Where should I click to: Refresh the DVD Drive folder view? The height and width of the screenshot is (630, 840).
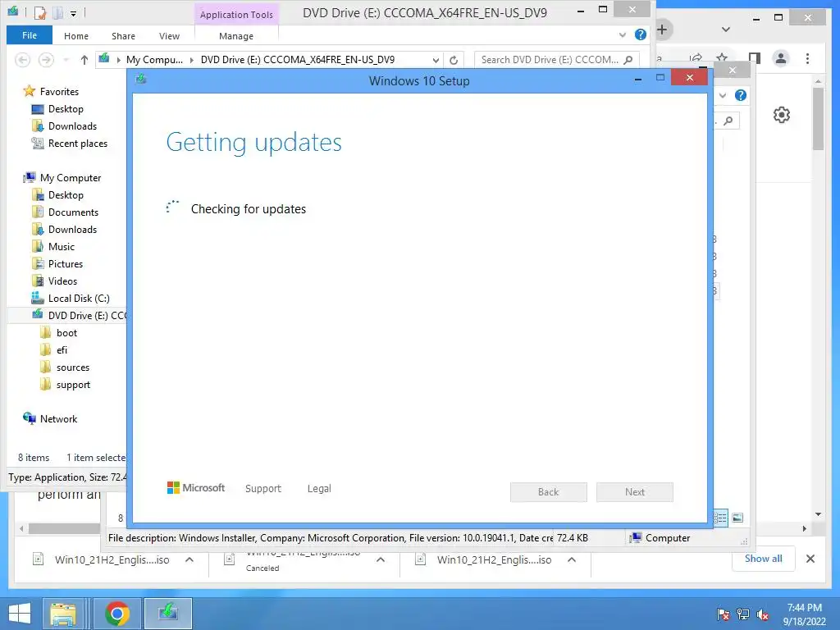[x=454, y=60]
